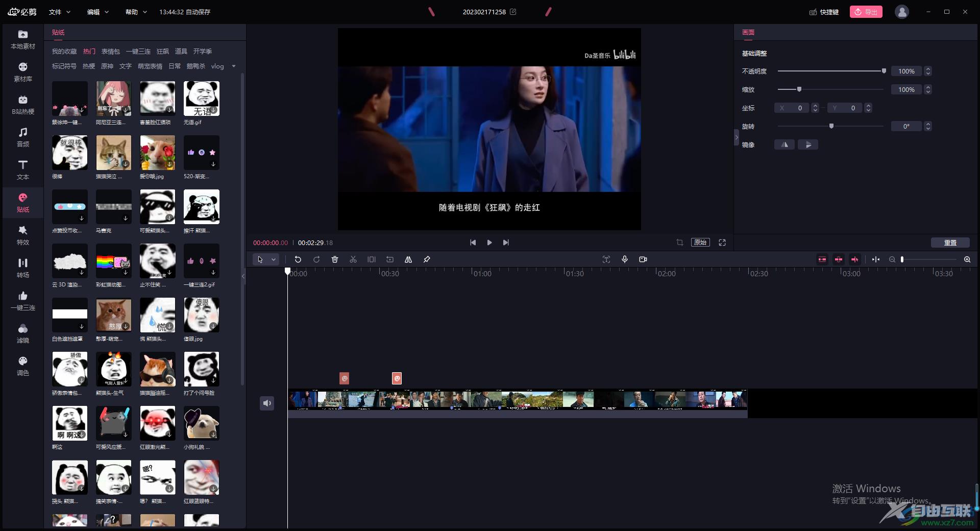Open the 特效 effects panel
980x531 pixels.
tap(23, 235)
